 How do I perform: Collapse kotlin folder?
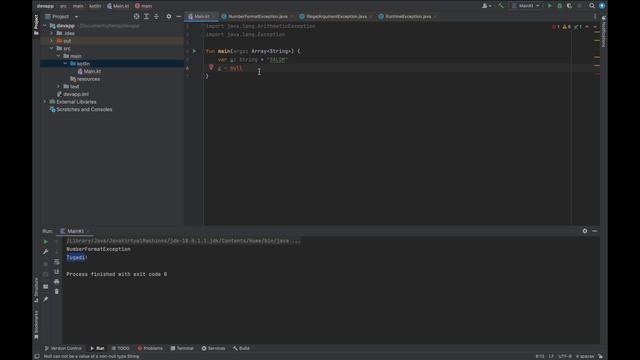(65, 64)
